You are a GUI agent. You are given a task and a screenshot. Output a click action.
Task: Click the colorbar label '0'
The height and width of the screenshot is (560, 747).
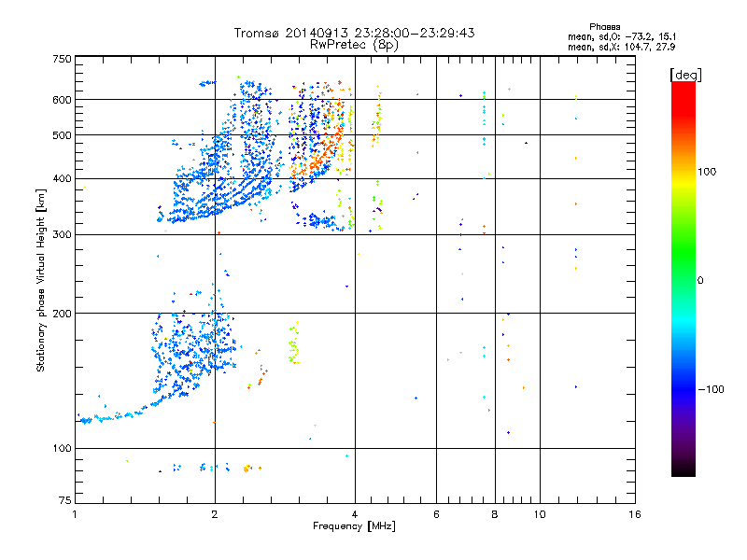700,281
